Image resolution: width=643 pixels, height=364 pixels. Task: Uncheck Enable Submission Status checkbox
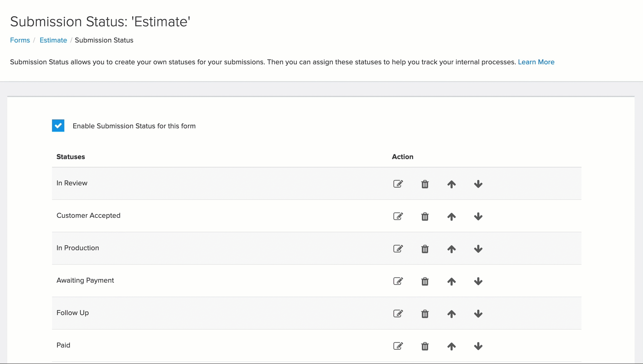[58, 126]
